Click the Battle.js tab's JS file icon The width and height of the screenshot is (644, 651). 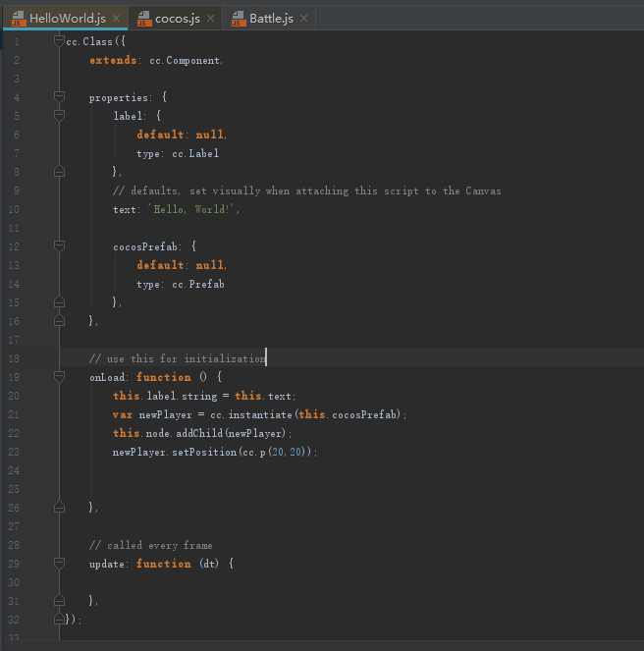(x=237, y=19)
